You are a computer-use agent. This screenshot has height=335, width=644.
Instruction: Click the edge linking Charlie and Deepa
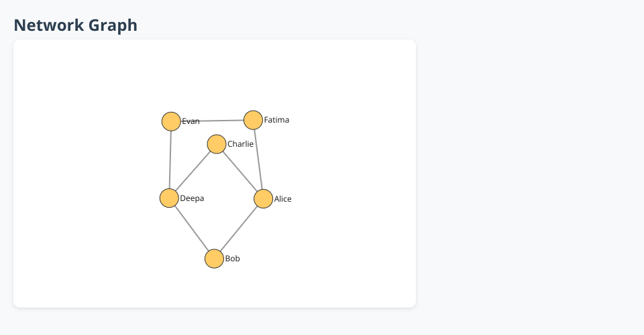193,171
